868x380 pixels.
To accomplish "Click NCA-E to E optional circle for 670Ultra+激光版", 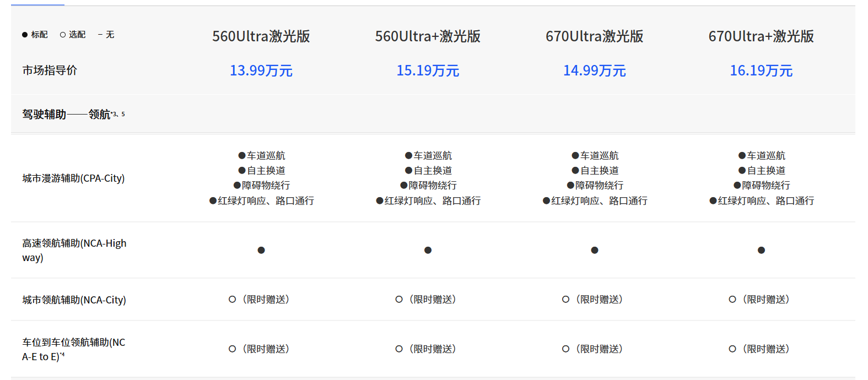I will click(x=732, y=349).
